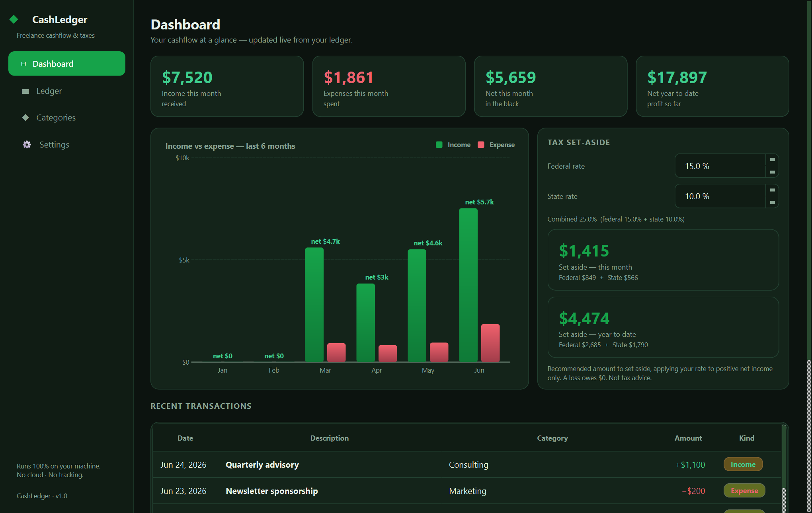Viewport: 812px width, 513px height.
Task: Click the $4,474 set aside year to date card
Action: (663, 327)
